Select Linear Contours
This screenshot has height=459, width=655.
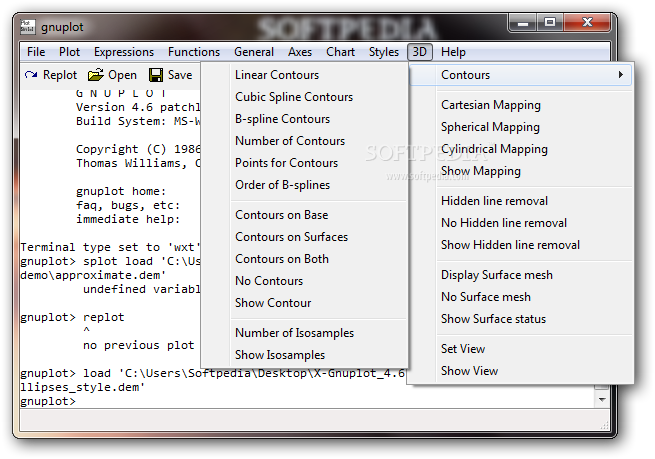tap(304, 75)
